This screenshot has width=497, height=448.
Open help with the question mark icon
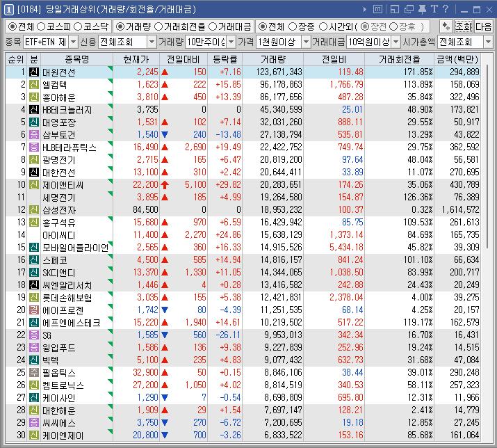click(446, 9)
